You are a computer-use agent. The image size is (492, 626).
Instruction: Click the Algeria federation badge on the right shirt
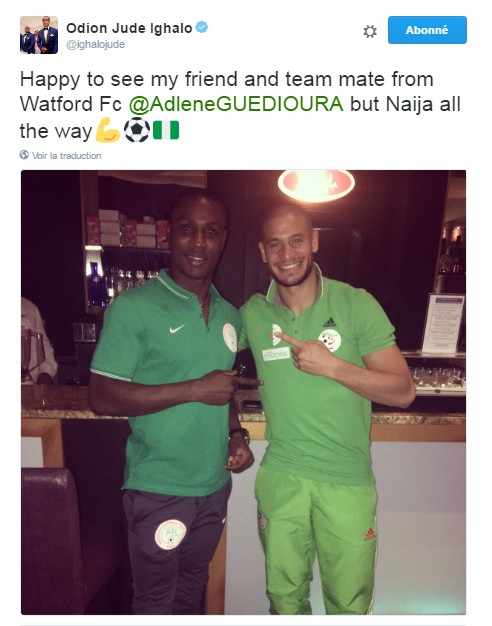coord(330,340)
